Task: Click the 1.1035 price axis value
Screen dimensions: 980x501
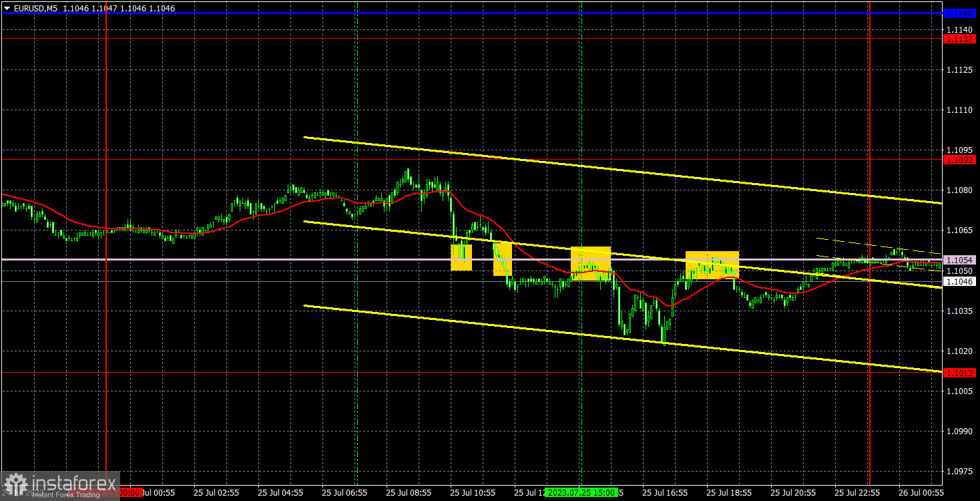Action: [x=959, y=311]
